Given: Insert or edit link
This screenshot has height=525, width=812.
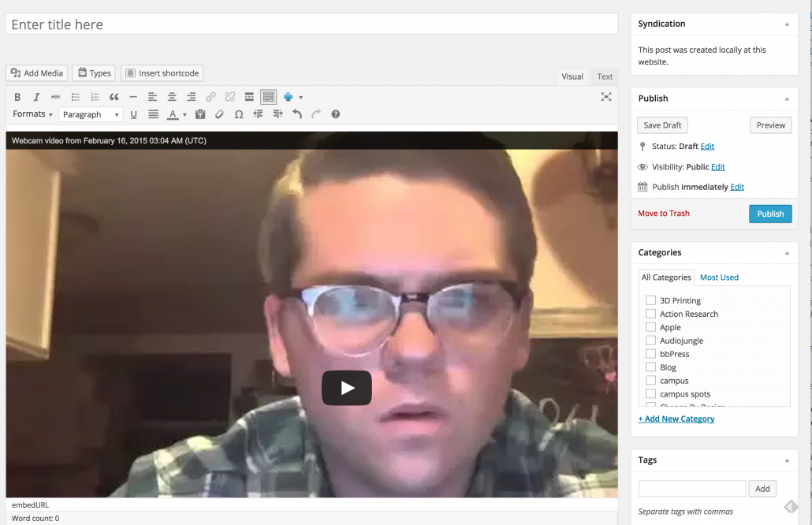Looking at the screenshot, I should click(210, 97).
